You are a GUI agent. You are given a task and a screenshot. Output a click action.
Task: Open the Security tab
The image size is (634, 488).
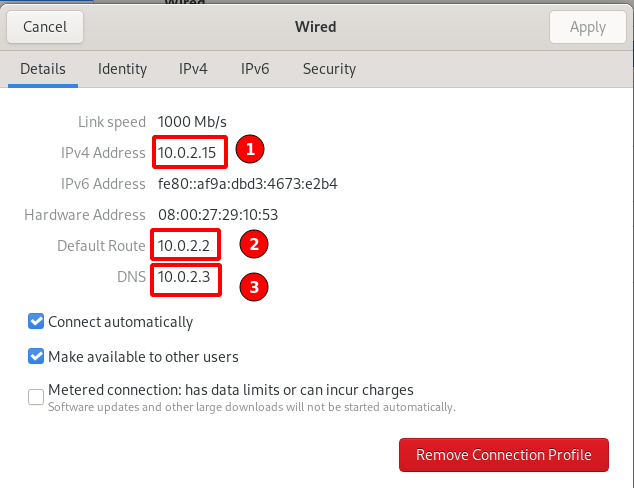[329, 69]
